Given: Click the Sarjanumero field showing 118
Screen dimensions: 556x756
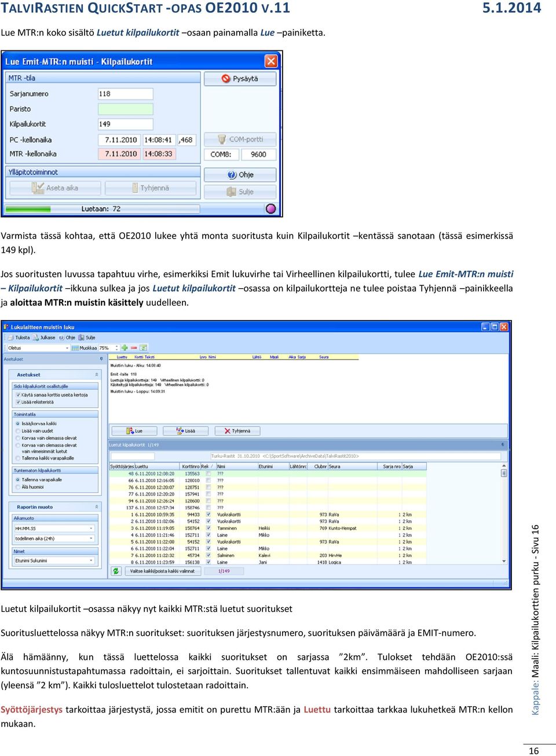Looking at the screenshot, I should (125, 94).
